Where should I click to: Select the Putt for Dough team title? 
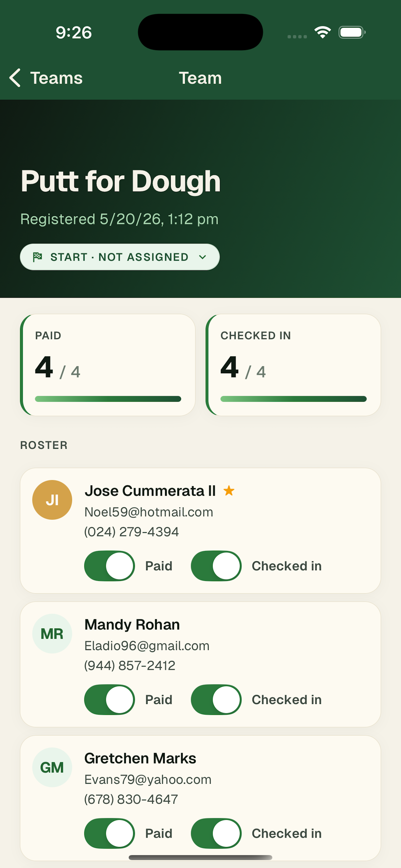coord(121,181)
